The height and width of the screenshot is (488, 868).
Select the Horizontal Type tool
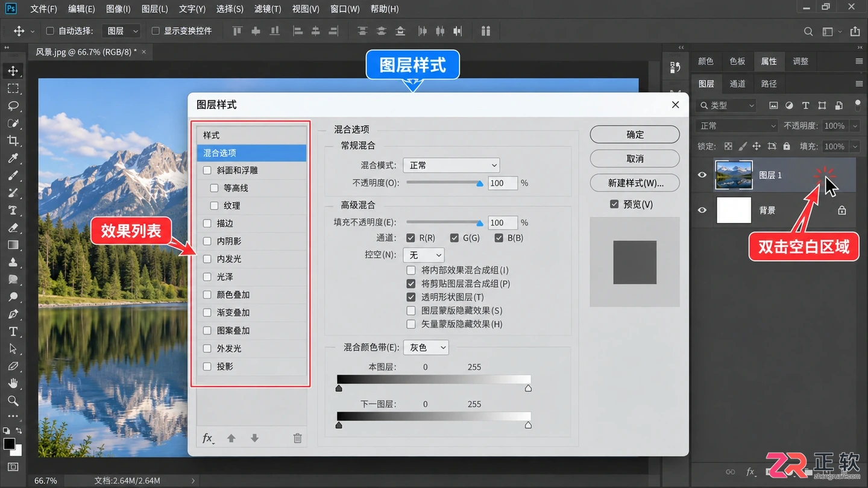click(13, 331)
